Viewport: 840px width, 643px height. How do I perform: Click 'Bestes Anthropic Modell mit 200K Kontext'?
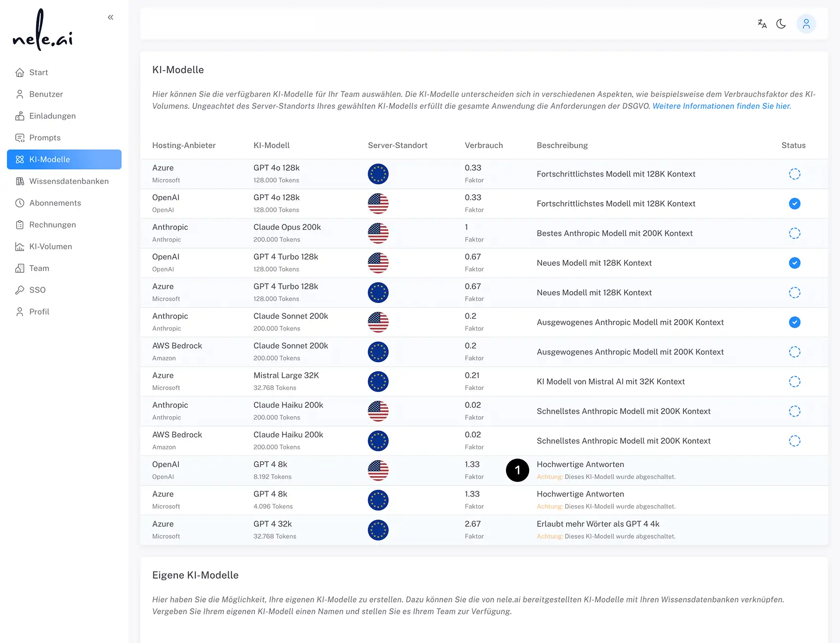click(x=615, y=233)
